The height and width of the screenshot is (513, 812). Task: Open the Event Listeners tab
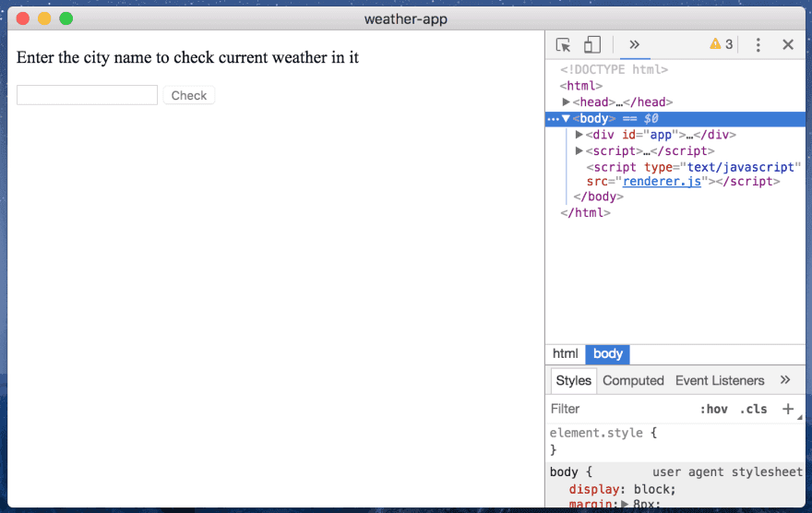(x=720, y=380)
